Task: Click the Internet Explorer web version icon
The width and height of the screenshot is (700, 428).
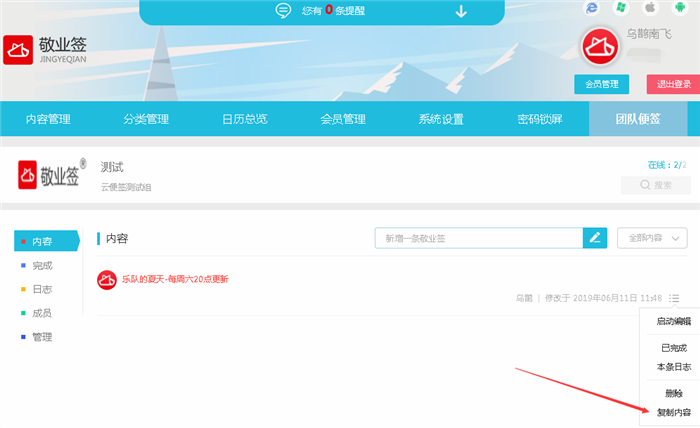Action: tap(591, 8)
